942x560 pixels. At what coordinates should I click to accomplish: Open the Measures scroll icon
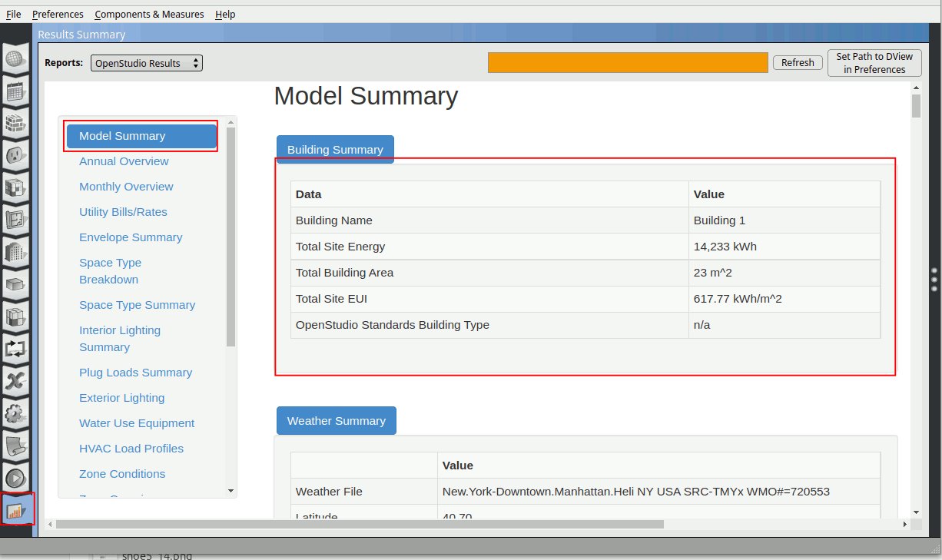click(x=16, y=445)
